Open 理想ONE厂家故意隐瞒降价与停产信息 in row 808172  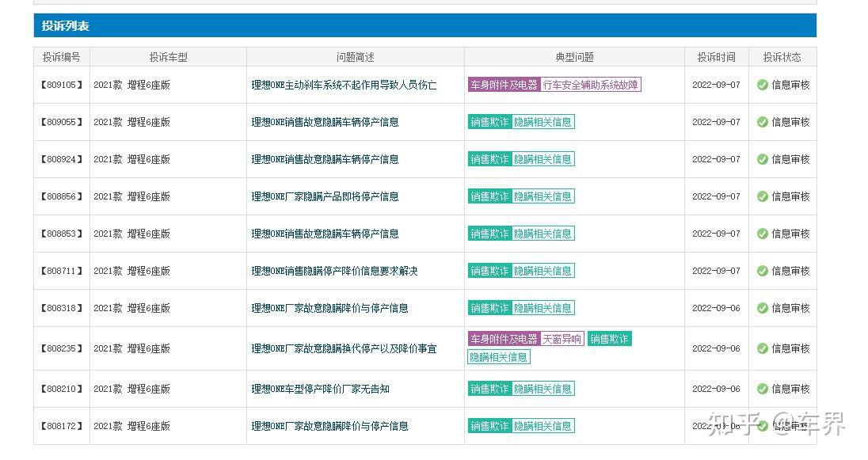[x=330, y=426]
